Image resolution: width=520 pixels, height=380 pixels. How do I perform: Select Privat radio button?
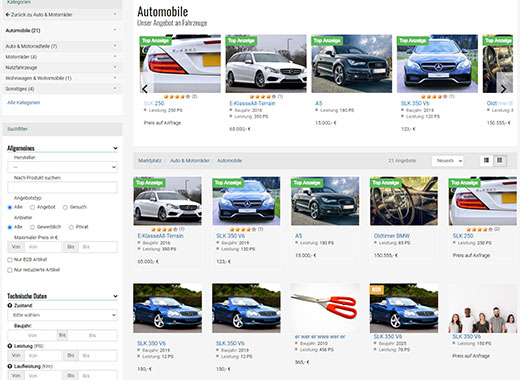click(71, 227)
